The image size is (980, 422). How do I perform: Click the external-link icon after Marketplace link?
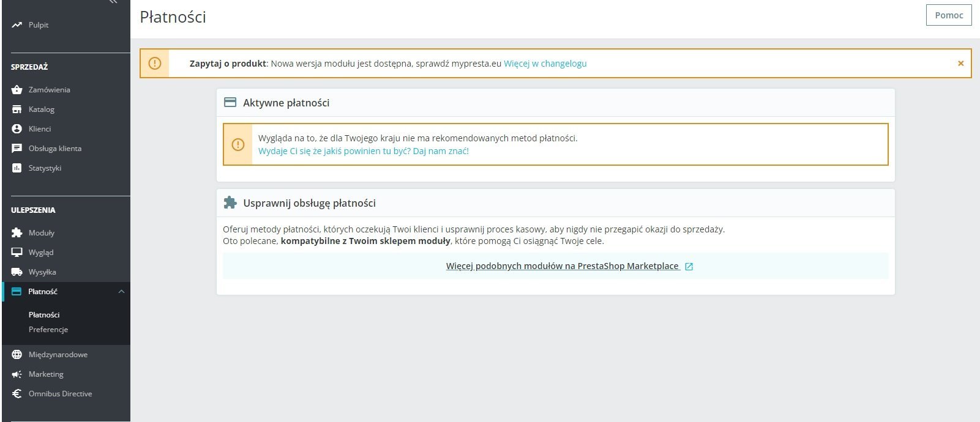click(x=689, y=267)
